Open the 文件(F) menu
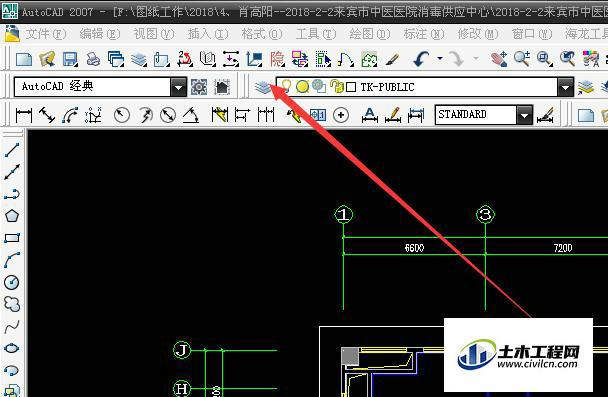The width and height of the screenshot is (608, 397). pyautogui.click(x=46, y=34)
